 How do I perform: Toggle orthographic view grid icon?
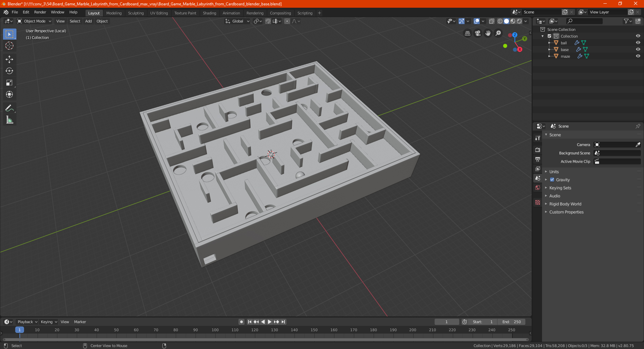(467, 33)
